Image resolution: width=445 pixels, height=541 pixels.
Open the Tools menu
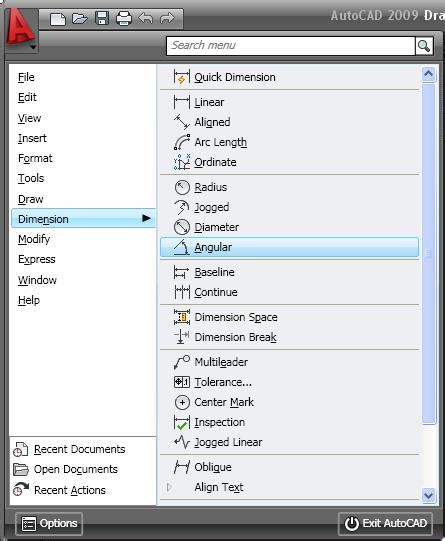tap(31, 178)
